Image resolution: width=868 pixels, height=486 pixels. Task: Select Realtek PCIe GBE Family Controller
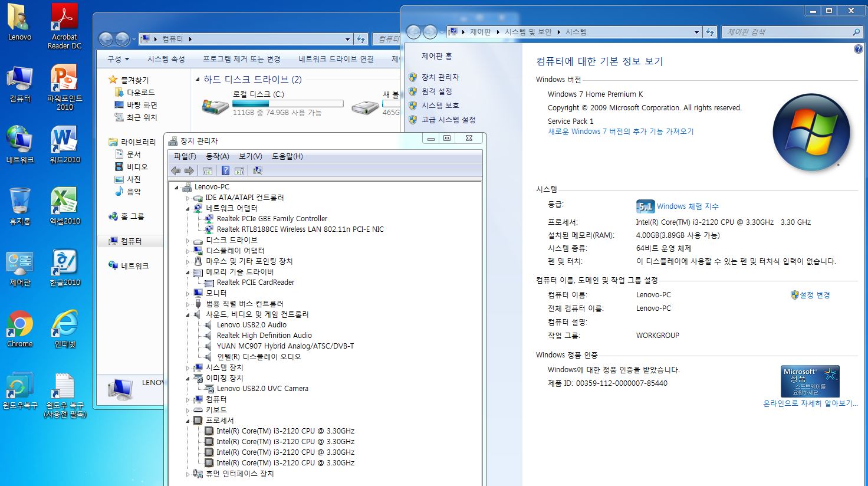point(272,219)
